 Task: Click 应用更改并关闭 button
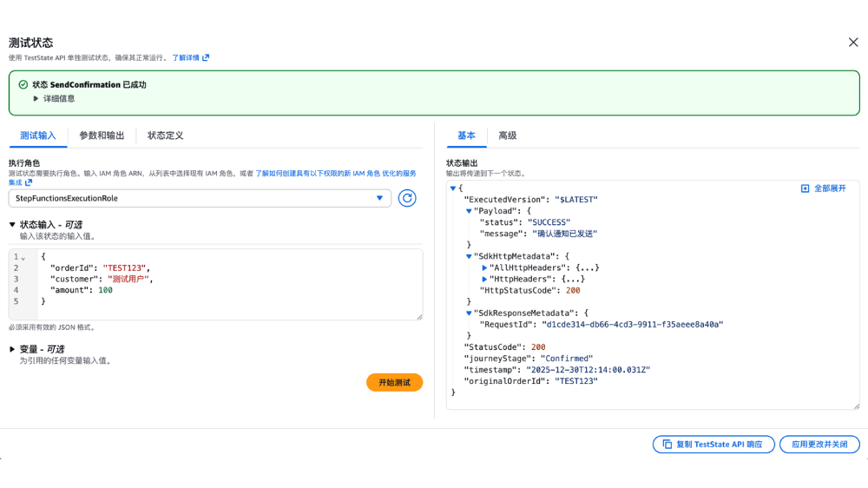[819, 445]
